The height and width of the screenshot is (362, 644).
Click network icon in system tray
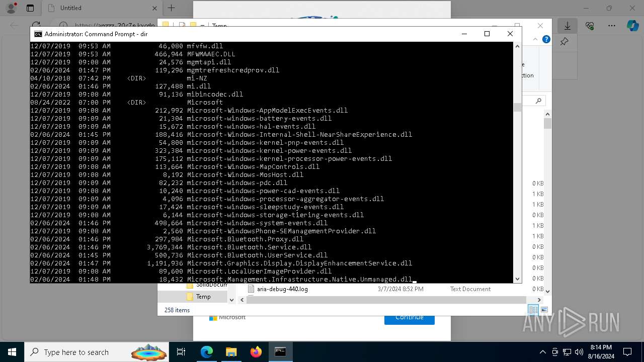coord(567,352)
